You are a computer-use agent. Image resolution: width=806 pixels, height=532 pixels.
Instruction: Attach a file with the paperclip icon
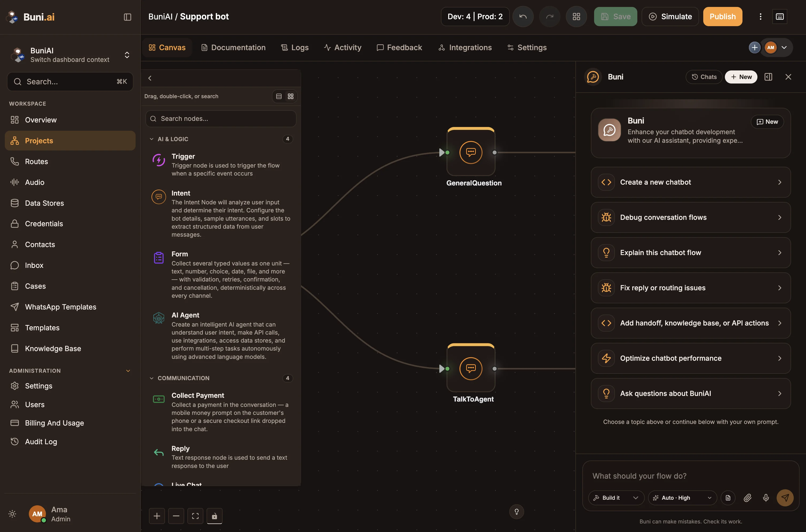(x=747, y=498)
